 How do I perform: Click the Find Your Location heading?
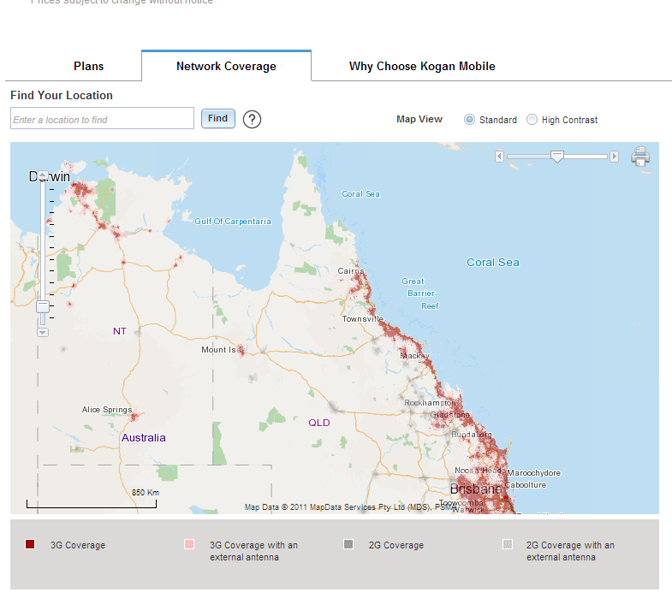tap(62, 96)
